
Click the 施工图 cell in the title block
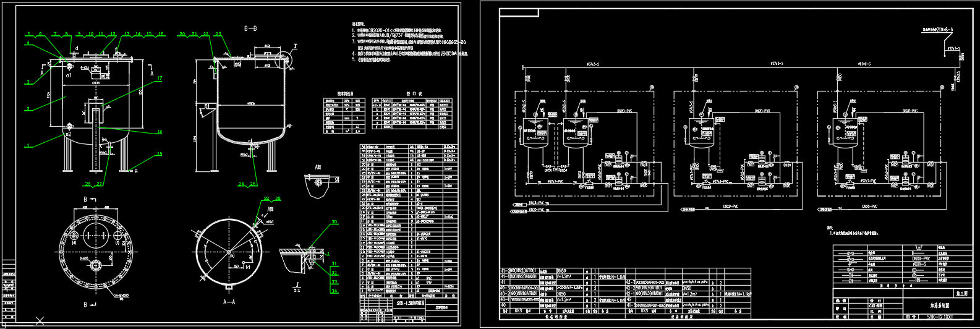961,296
